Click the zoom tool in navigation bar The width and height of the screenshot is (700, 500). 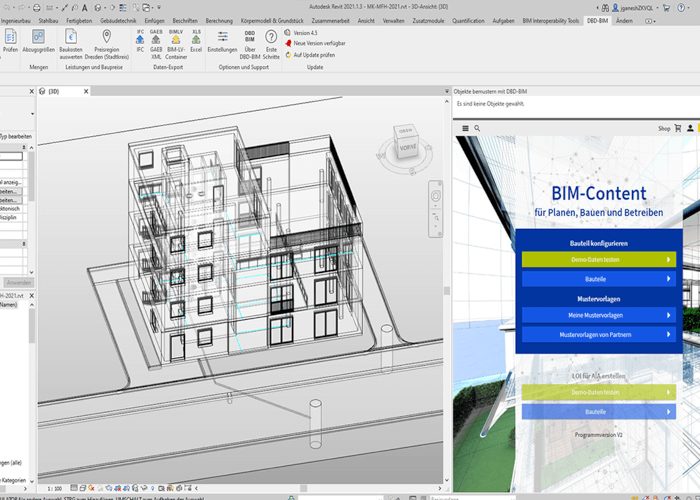tap(436, 217)
